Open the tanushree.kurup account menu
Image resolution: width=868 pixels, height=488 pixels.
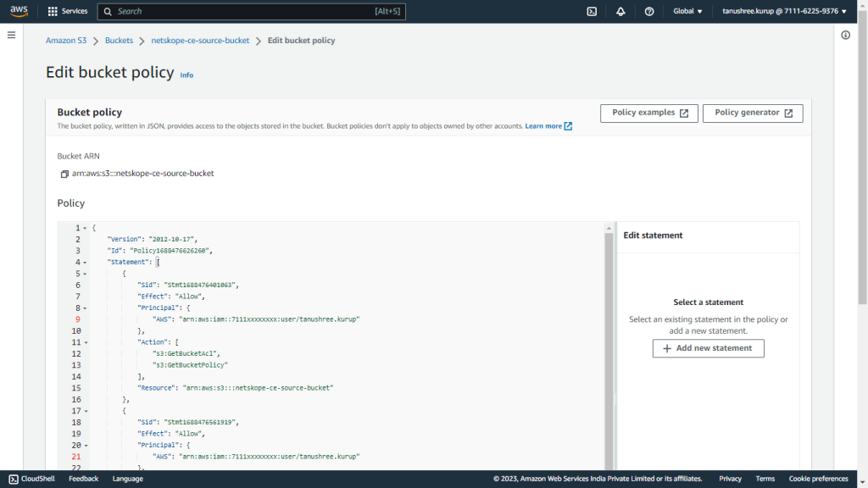[x=784, y=11]
